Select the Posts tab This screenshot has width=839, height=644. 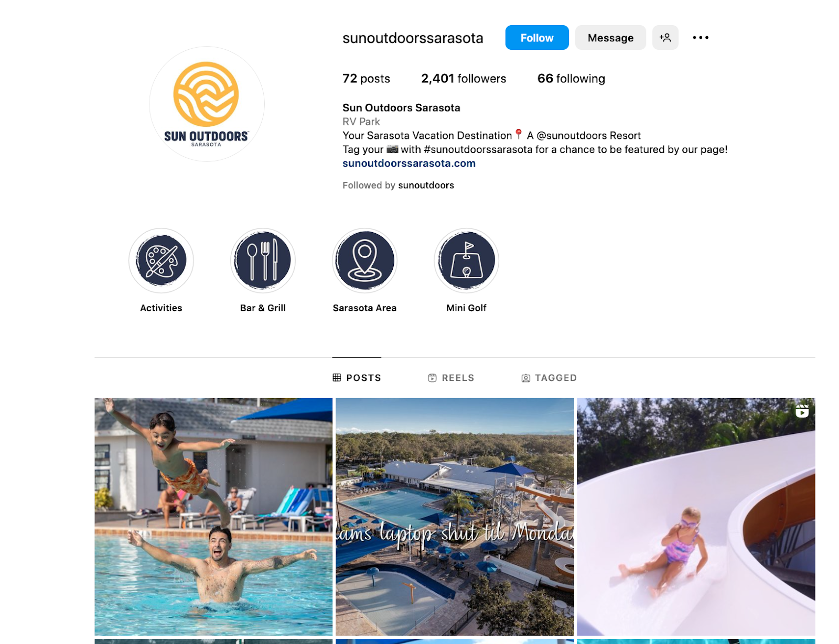(x=357, y=378)
